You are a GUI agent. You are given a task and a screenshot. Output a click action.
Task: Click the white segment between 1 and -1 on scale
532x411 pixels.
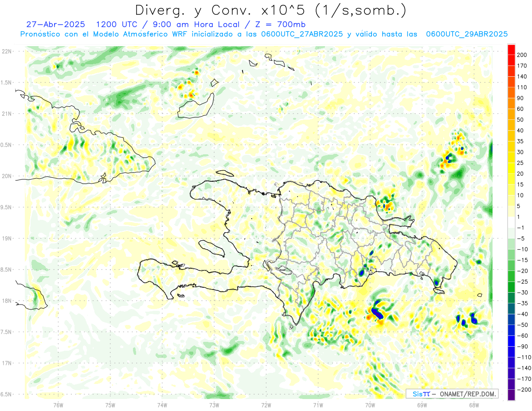(511, 222)
